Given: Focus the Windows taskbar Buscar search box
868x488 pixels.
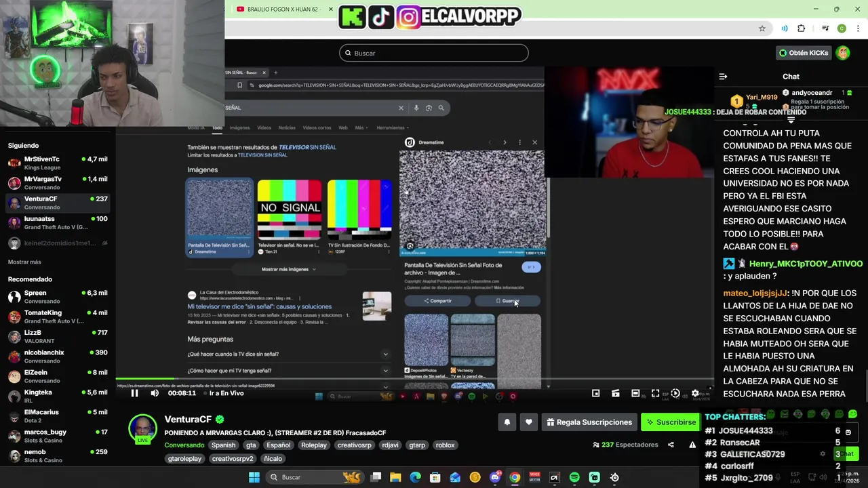Looking at the screenshot, I should (315, 477).
